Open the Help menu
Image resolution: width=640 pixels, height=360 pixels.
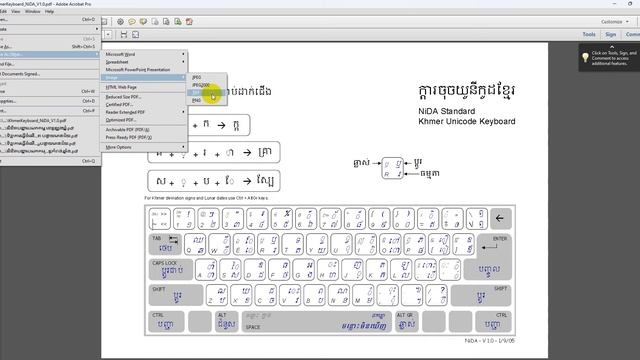[x=49, y=11]
